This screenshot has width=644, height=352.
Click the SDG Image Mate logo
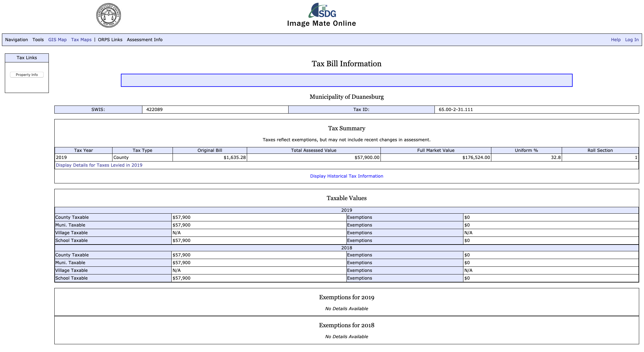322,11
